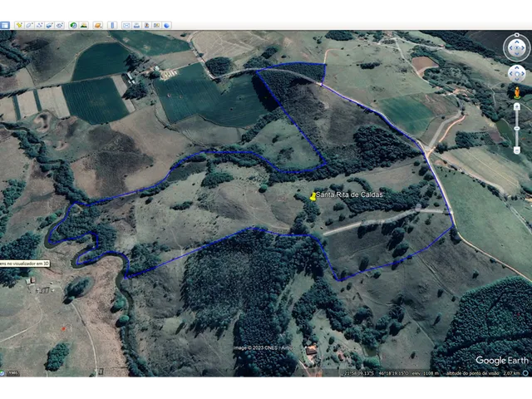Click the 1985 historical imagery date
Viewport: 532px width, 399px height.
coord(13,373)
